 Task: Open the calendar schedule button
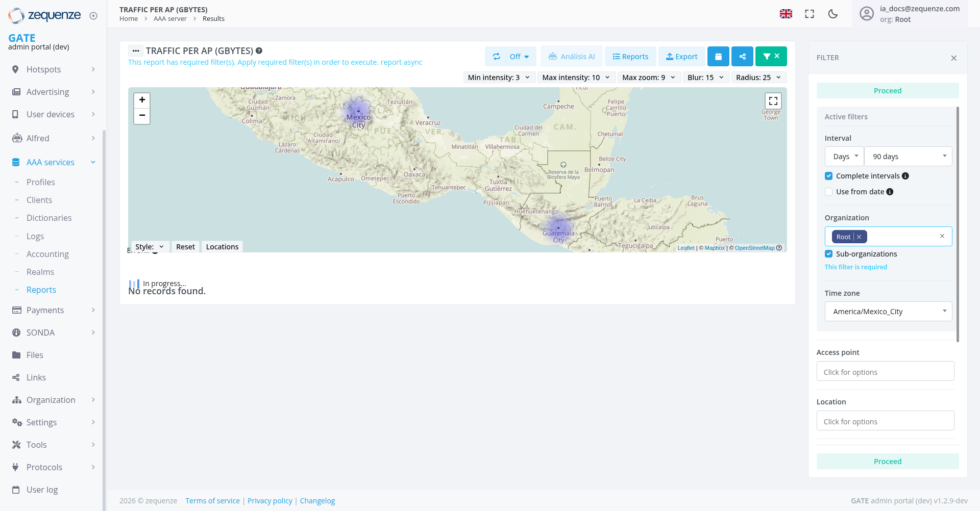[x=718, y=57]
